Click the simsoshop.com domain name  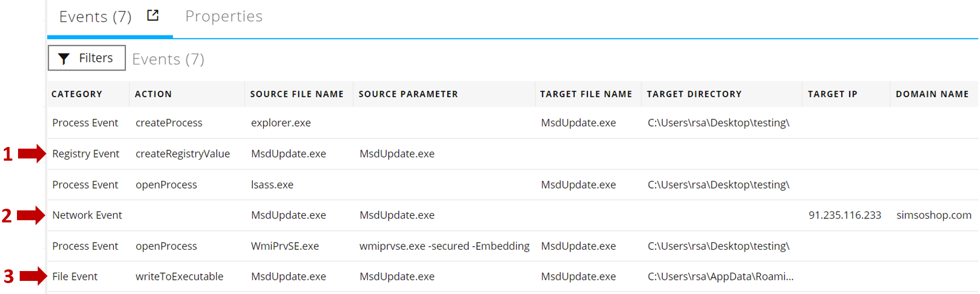point(934,215)
